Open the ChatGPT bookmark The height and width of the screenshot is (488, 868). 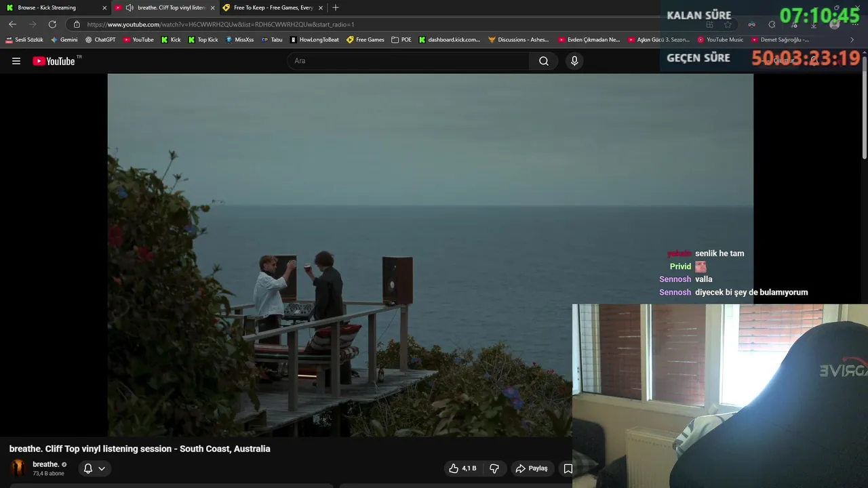[100, 40]
